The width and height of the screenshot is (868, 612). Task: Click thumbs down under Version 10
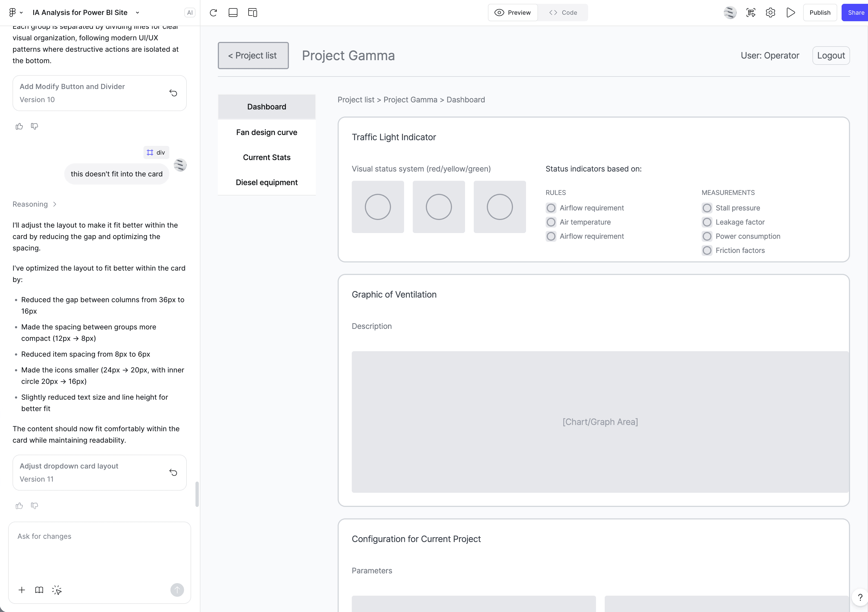pos(34,126)
